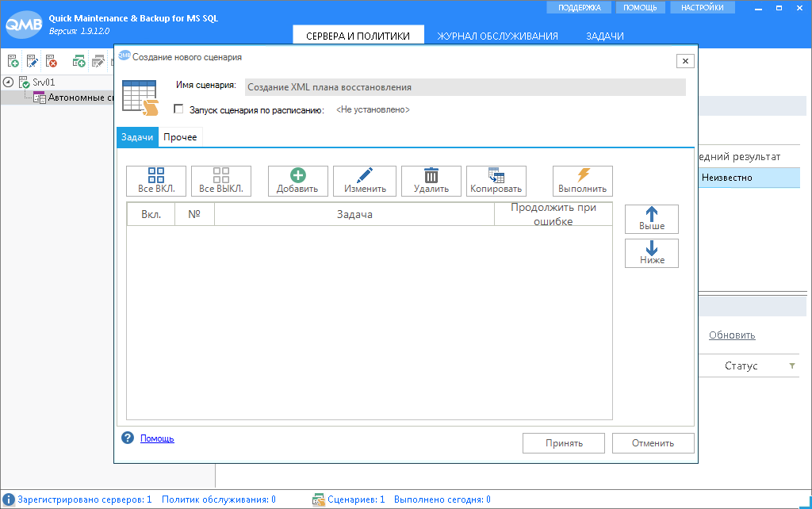Select the Задачи dialog tab
The image size is (812, 509).
pos(137,137)
